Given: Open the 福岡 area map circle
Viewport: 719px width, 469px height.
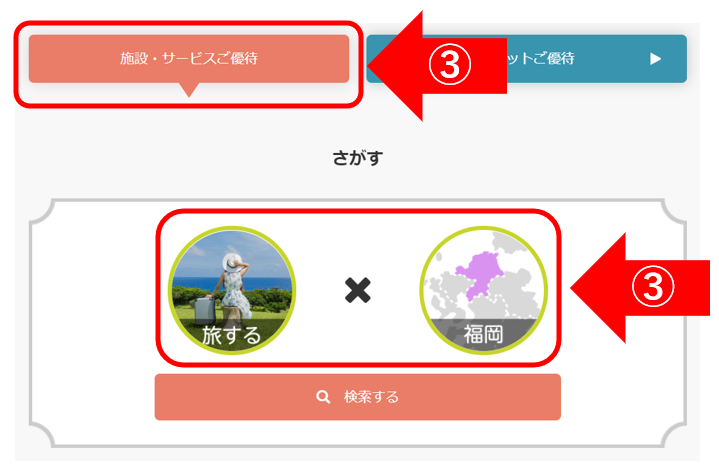Looking at the screenshot, I should point(483,290).
